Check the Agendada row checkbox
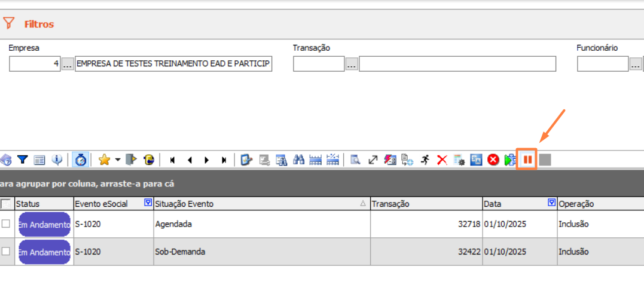The width and height of the screenshot is (644, 288). click(x=6, y=224)
